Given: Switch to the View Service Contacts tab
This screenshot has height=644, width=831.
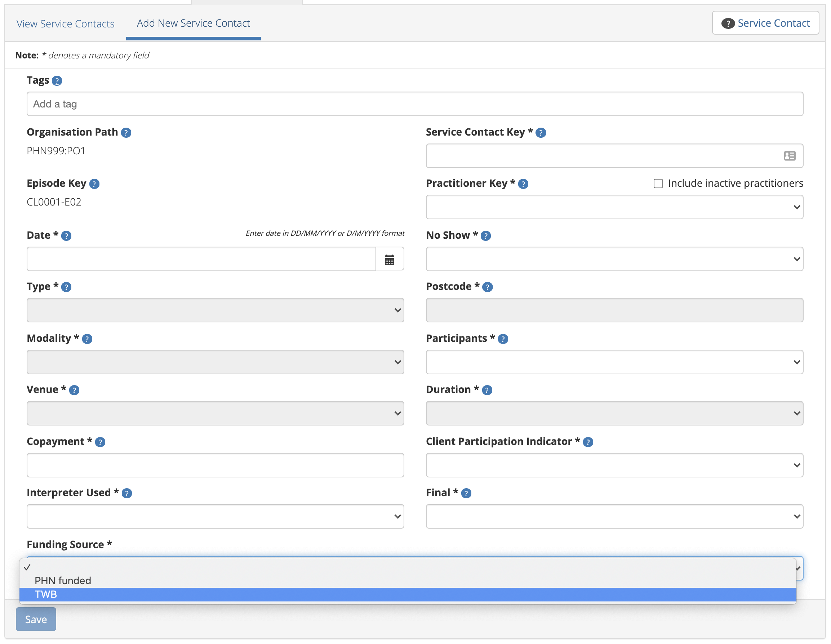Looking at the screenshot, I should click(x=65, y=23).
